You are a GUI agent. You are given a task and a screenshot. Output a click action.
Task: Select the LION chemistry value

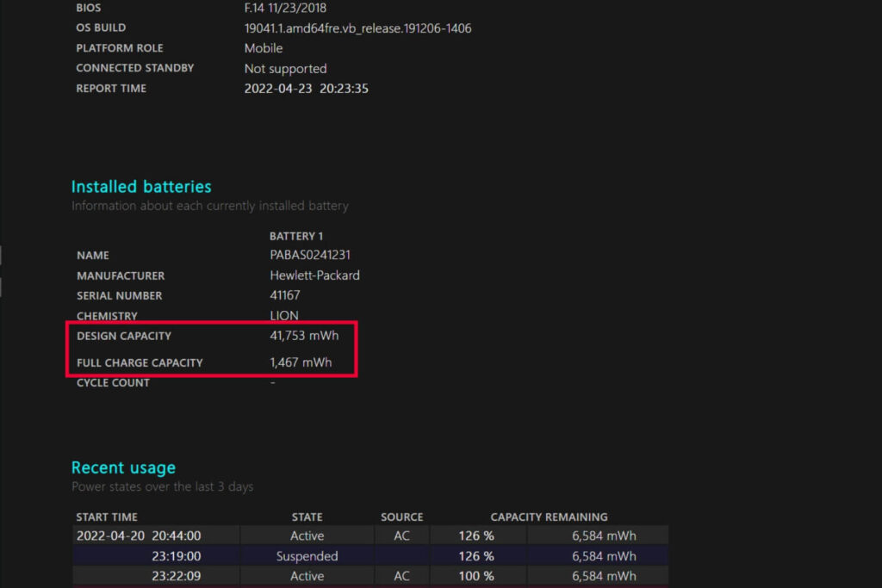[284, 315]
